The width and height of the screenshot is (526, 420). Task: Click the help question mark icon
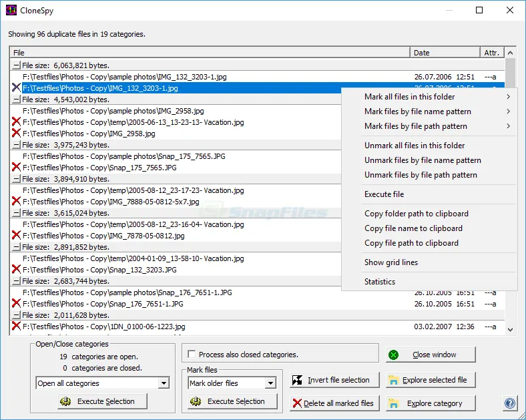[509, 403]
